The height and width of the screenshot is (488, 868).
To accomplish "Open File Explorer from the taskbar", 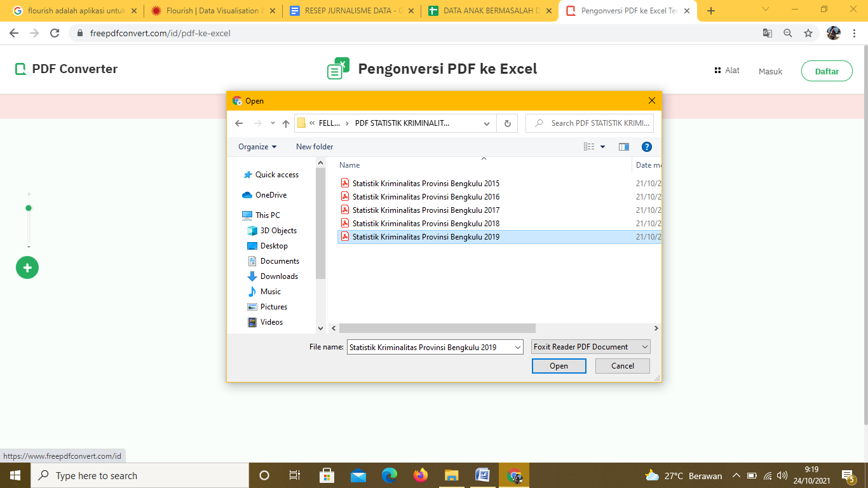I will [x=452, y=475].
